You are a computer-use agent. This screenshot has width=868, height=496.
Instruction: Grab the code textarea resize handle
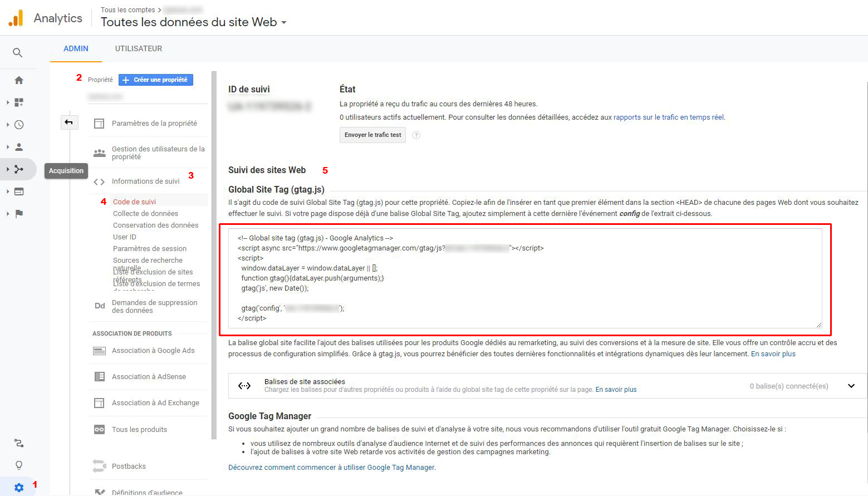(818, 325)
